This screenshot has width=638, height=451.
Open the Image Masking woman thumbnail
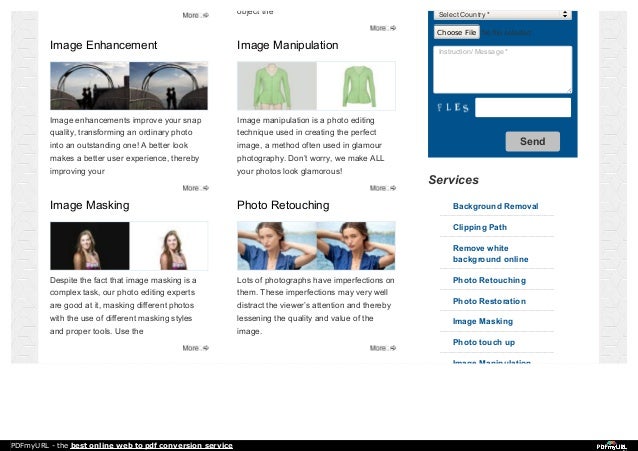click(x=129, y=246)
